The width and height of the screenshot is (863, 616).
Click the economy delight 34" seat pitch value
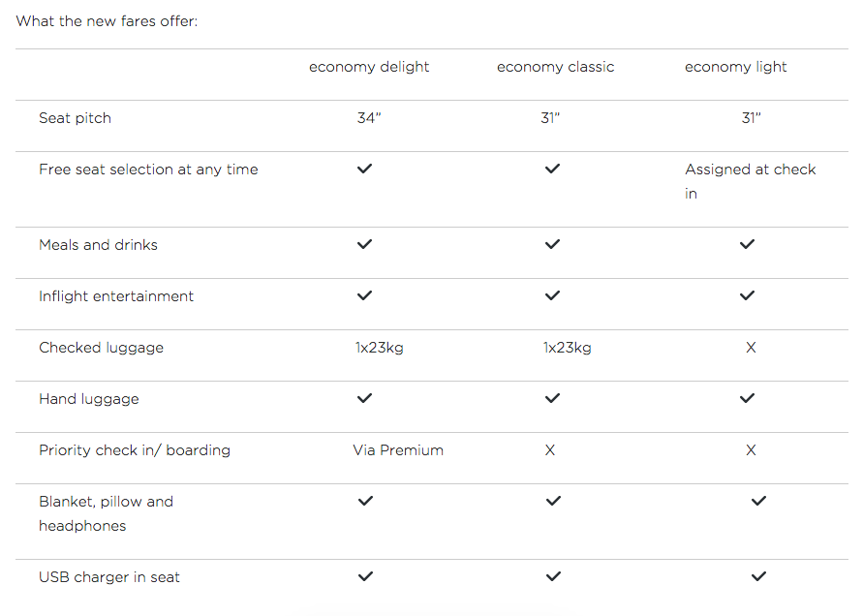368,118
